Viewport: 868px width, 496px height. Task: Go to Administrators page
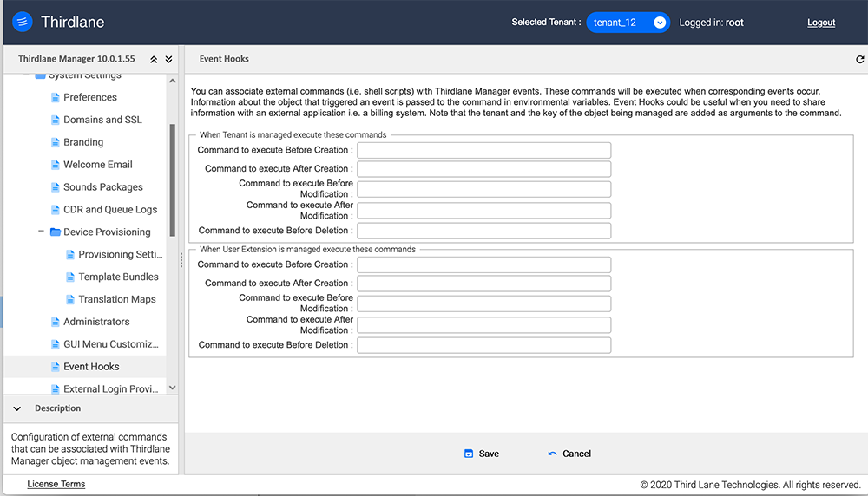(96, 322)
